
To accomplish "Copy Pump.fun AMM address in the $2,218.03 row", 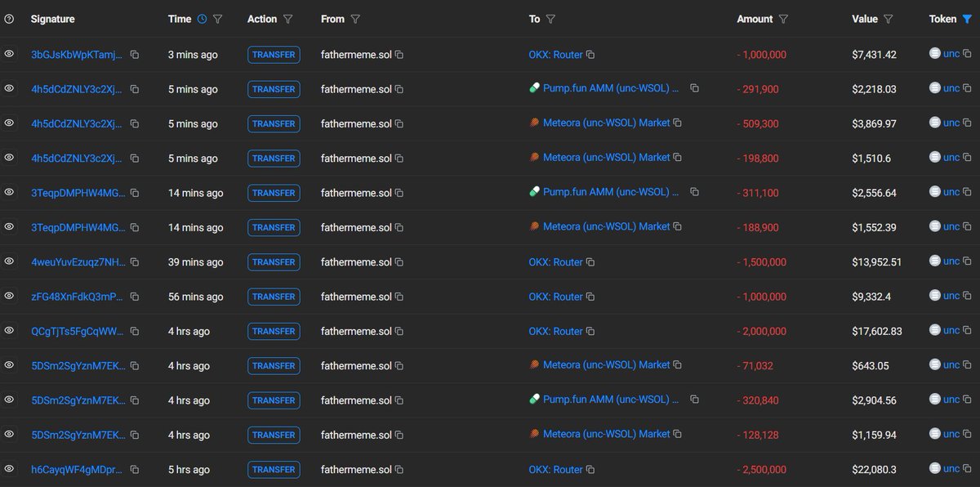I will pyautogui.click(x=694, y=88).
